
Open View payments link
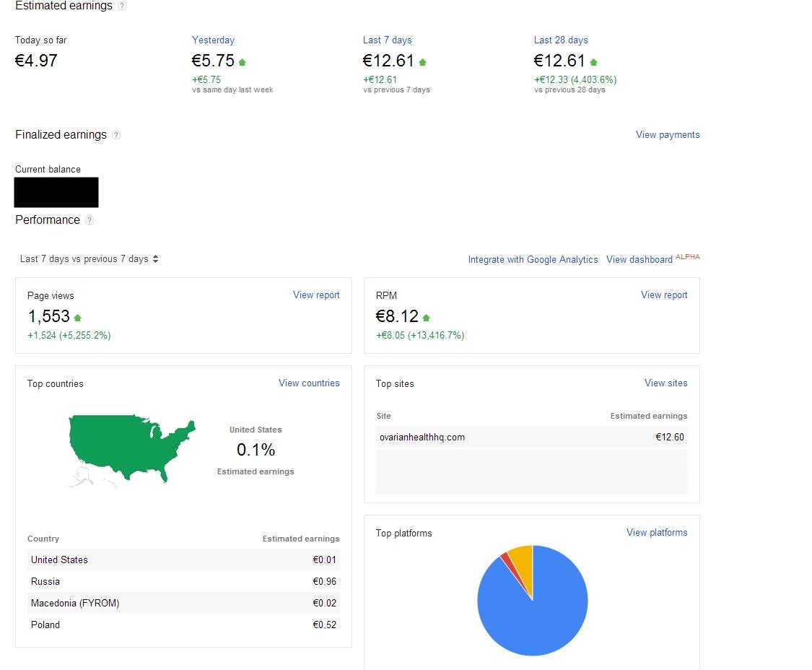point(667,135)
